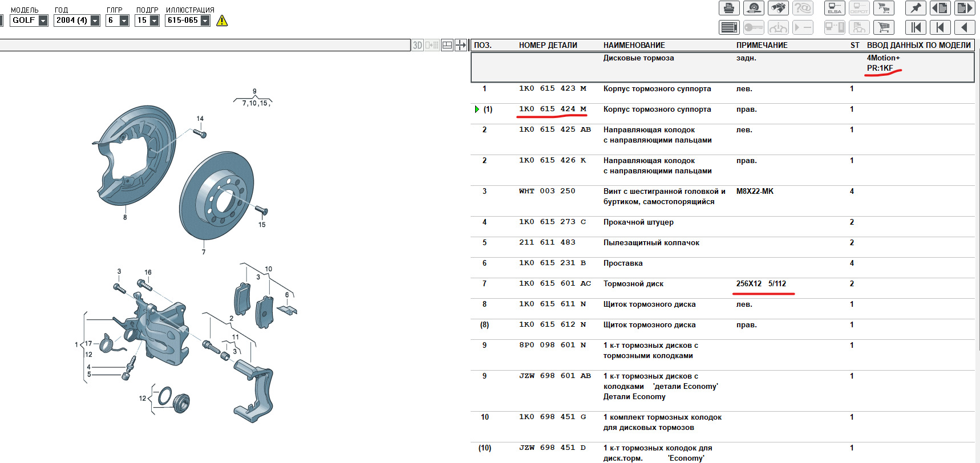980x463 pixels.
Task: Click the printer icon to print
Action: point(728,8)
